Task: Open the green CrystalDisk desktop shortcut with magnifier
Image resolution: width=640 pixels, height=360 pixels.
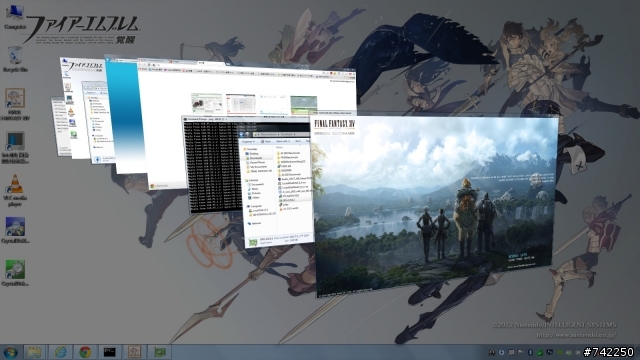Action: pos(15,273)
